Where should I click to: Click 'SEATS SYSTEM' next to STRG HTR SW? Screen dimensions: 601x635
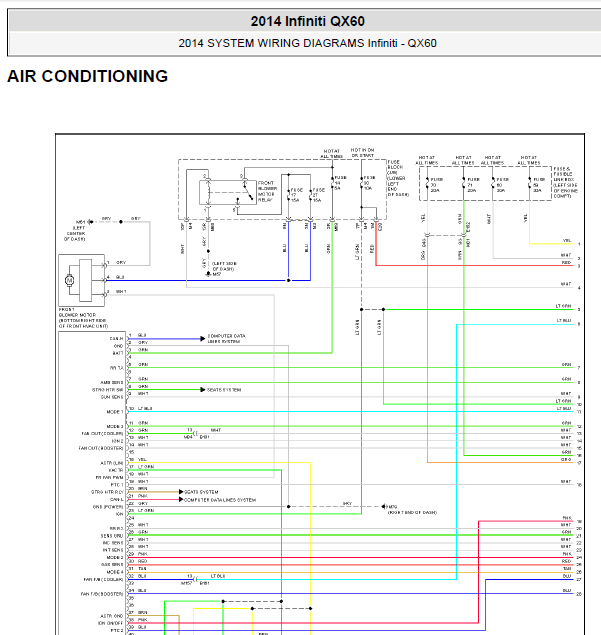click(x=224, y=390)
